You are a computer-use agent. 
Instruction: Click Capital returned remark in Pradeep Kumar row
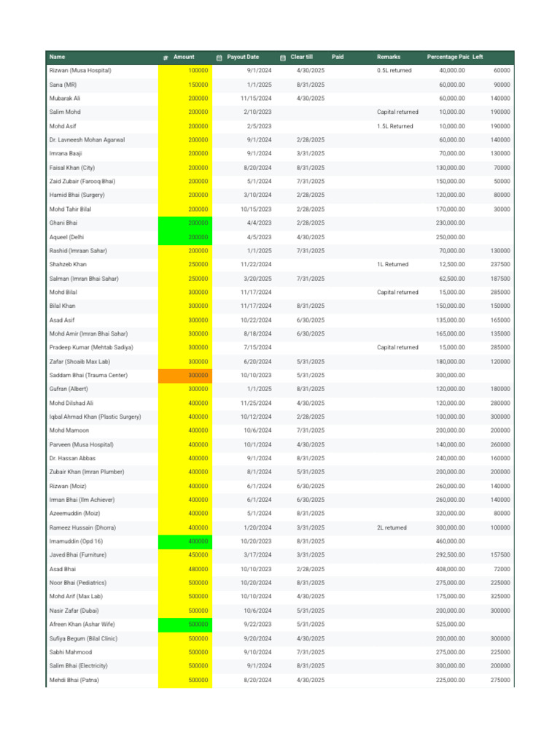coord(397,348)
